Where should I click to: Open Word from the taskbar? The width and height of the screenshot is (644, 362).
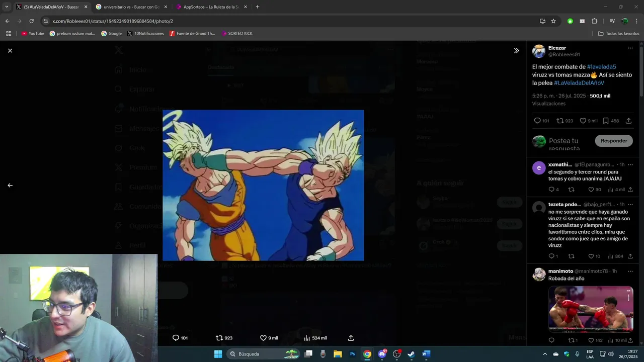(x=426, y=354)
